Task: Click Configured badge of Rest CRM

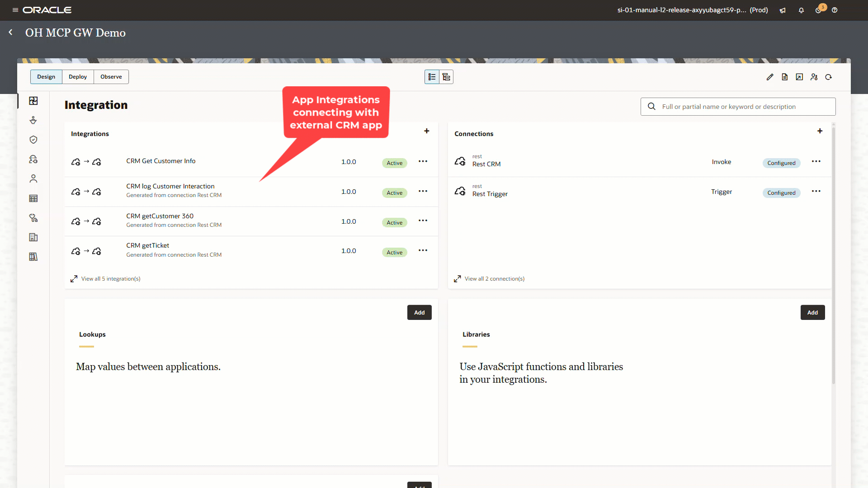Action: [x=781, y=163]
